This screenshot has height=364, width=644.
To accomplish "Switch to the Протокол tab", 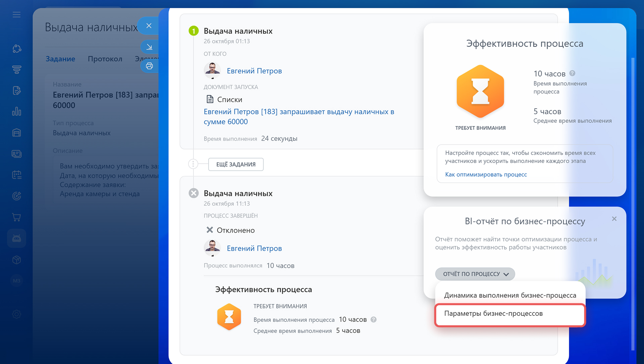I will click(x=105, y=59).
